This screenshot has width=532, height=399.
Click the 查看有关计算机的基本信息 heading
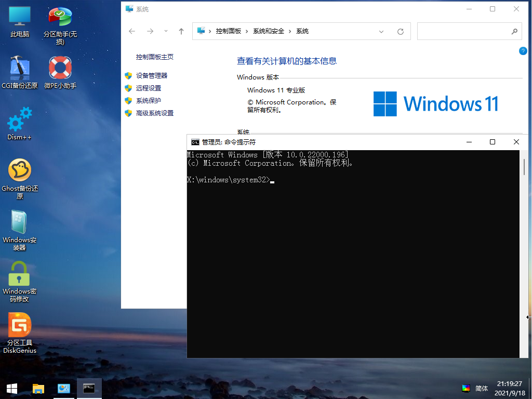coord(287,61)
